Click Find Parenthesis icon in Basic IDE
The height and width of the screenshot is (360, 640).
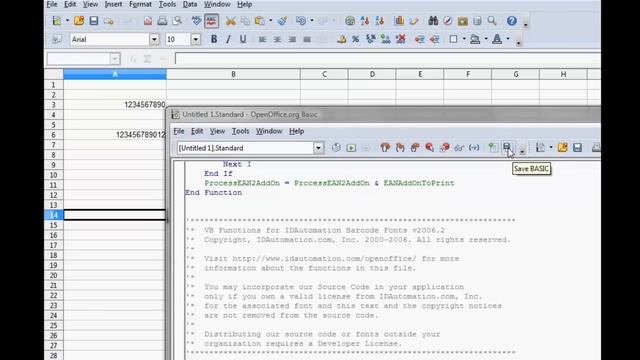click(x=474, y=148)
